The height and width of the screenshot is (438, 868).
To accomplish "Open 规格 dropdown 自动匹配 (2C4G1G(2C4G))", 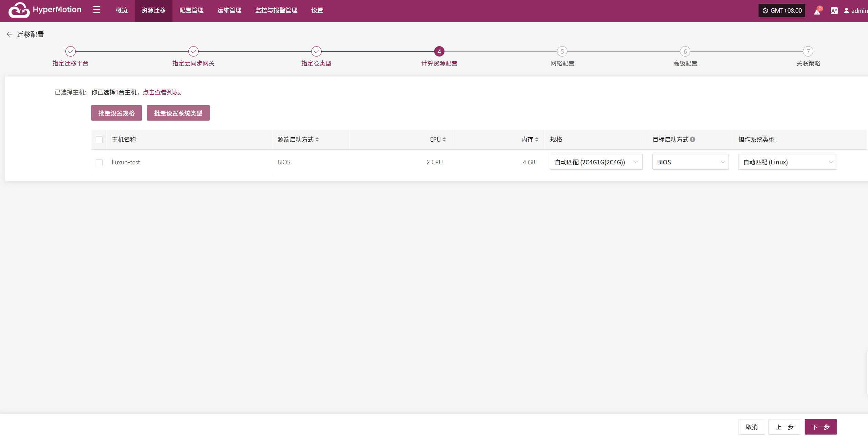I will coord(596,162).
